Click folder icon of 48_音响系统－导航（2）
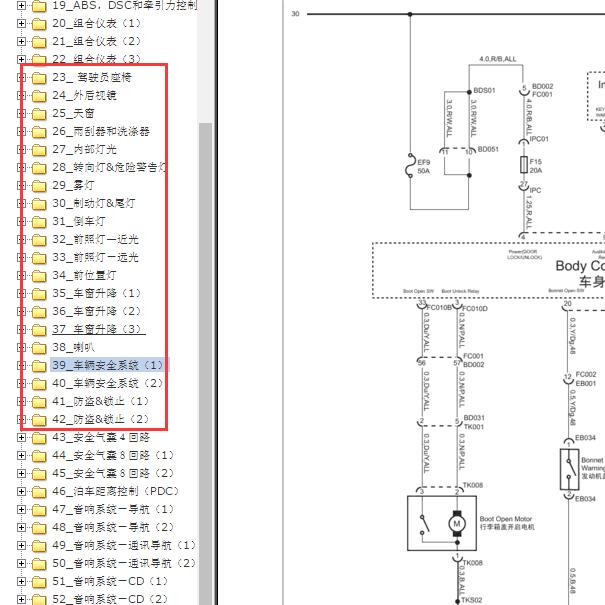This screenshot has height=605, width=605. (39, 527)
